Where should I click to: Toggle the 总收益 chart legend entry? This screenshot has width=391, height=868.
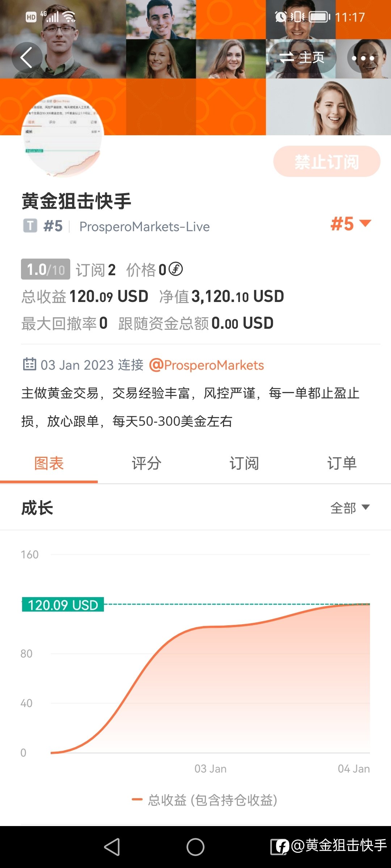(205, 800)
